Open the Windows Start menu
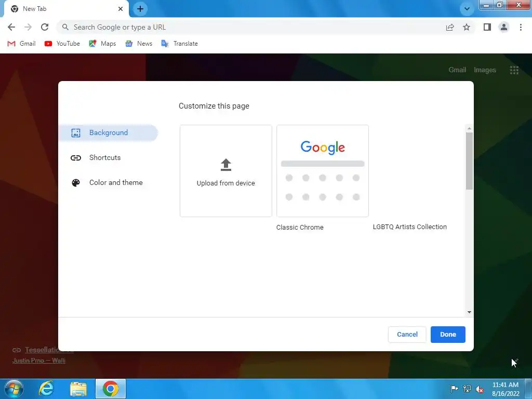The image size is (532, 399). (x=14, y=389)
